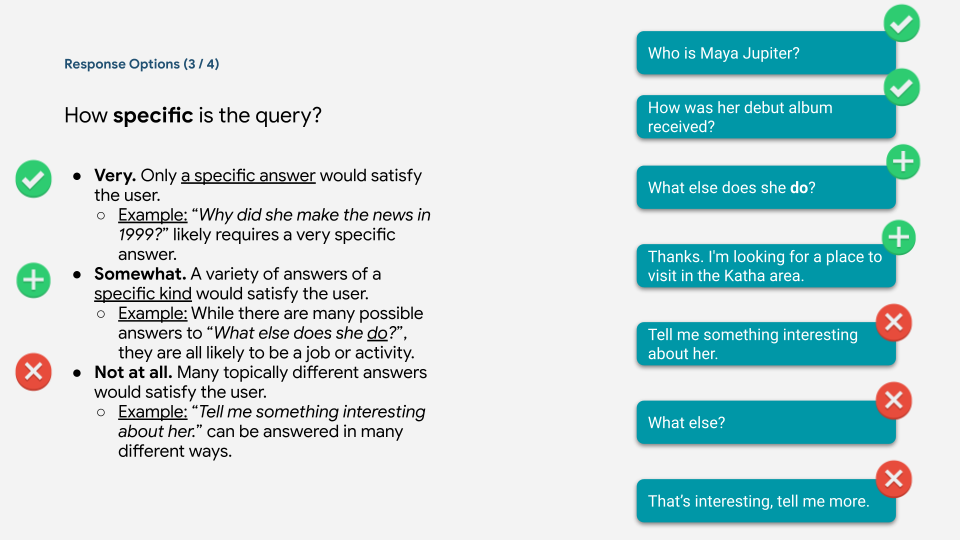Click plus icon on 'What else does she do?'

click(x=903, y=161)
